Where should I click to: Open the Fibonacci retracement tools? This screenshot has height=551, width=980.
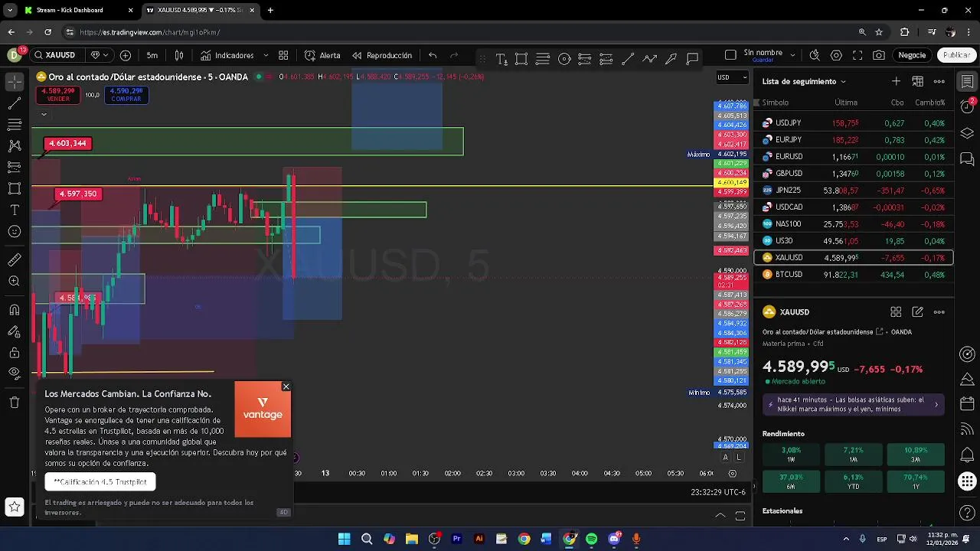click(14, 124)
